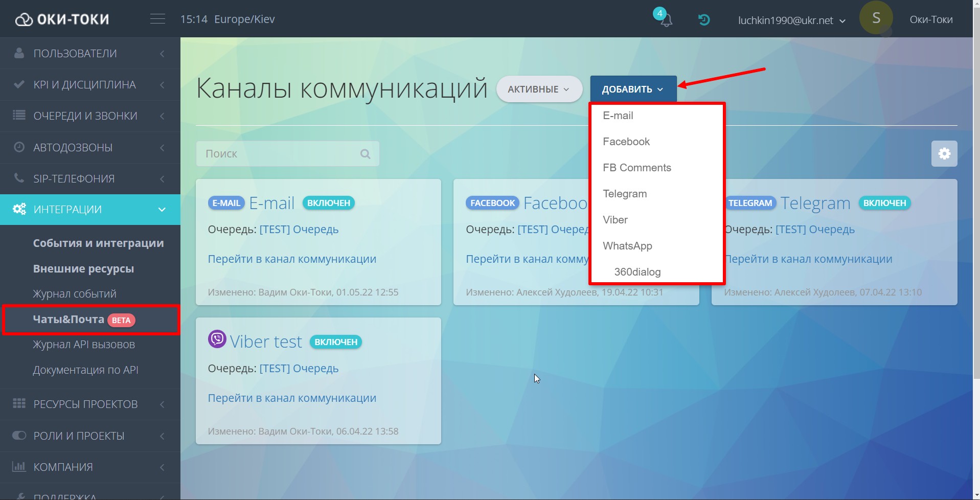Open Внешние ресурсы page

tap(83, 268)
